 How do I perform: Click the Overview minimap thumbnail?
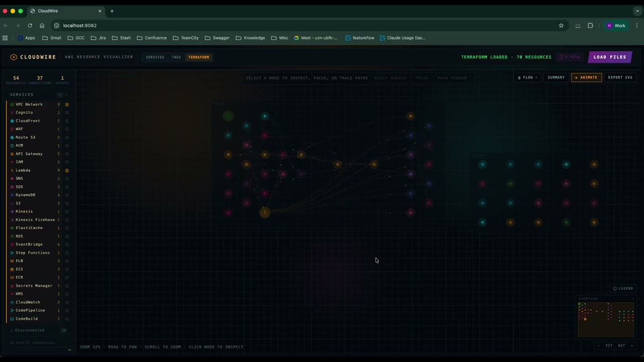[x=606, y=319]
